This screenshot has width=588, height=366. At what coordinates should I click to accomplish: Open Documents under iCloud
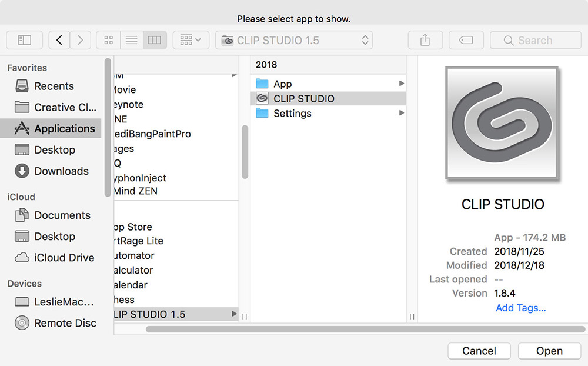pyautogui.click(x=51, y=215)
